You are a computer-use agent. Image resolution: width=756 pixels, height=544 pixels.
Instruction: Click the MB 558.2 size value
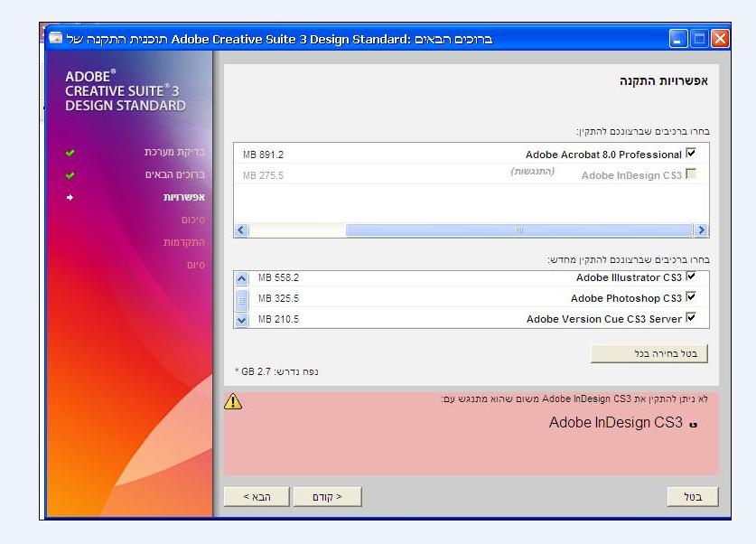(278, 277)
